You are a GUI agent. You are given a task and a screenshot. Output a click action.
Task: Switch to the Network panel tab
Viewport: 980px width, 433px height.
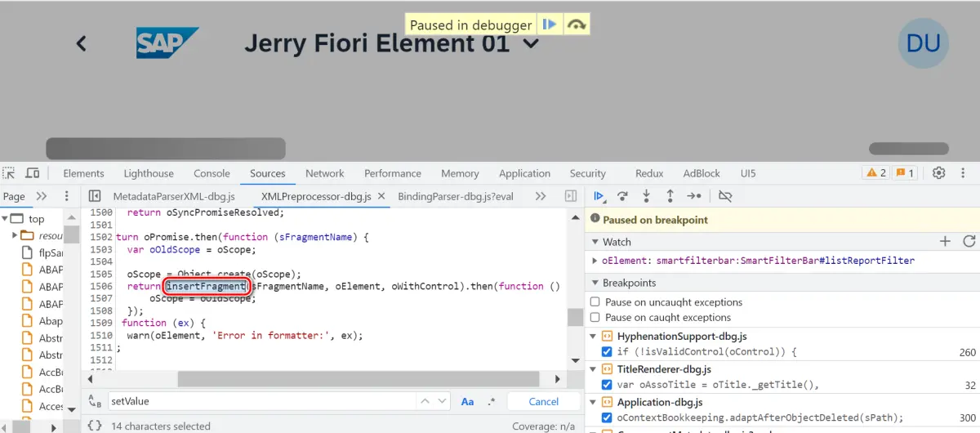(x=325, y=173)
